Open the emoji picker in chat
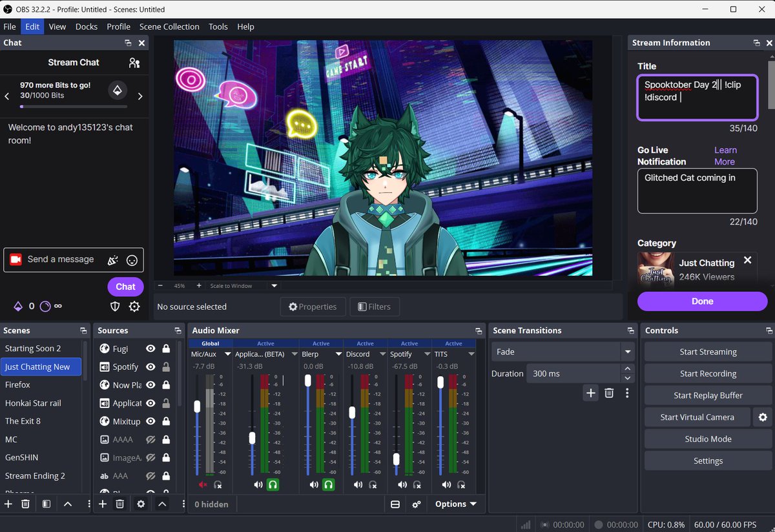The width and height of the screenshot is (775, 532). click(x=132, y=260)
